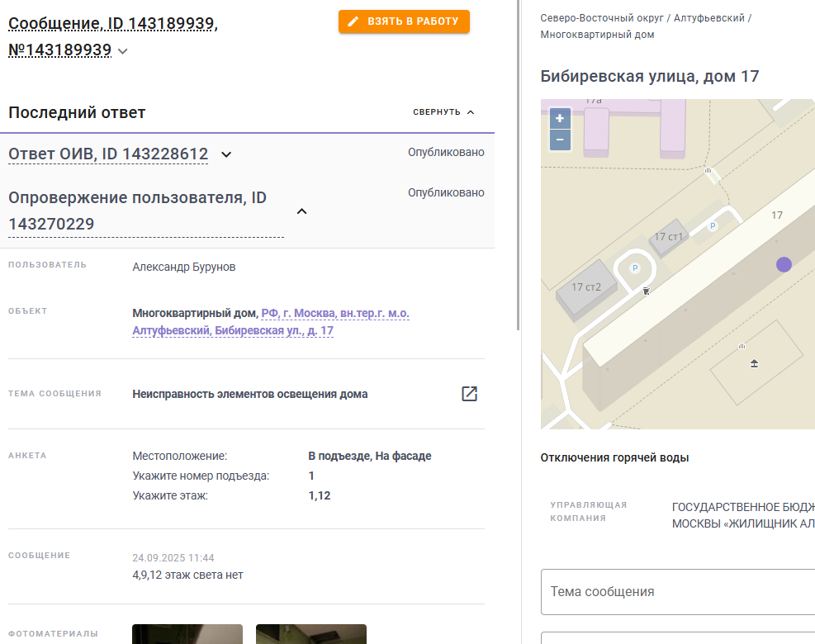Expand the message №143189939 dropdown chevron
815x644 pixels.
(123, 51)
